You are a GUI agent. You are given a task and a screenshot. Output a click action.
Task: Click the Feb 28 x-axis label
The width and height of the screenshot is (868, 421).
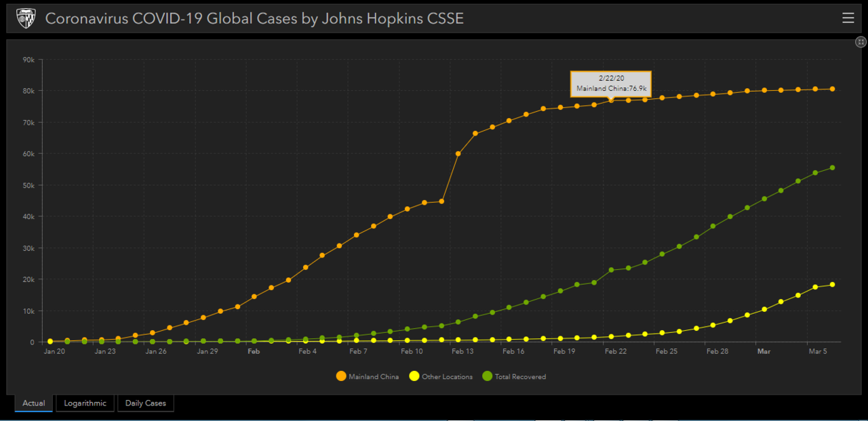pyautogui.click(x=717, y=352)
